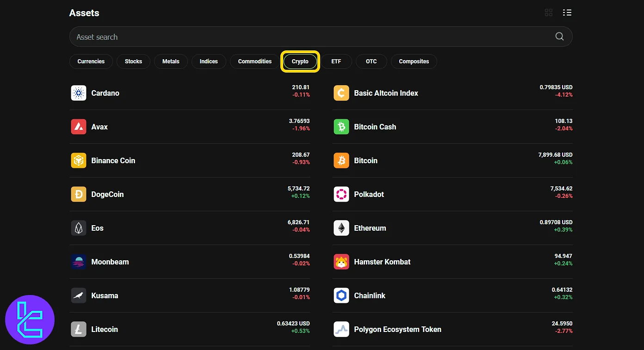644x350 pixels.
Task: Click the Eos logo icon
Action: click(79, 228)
